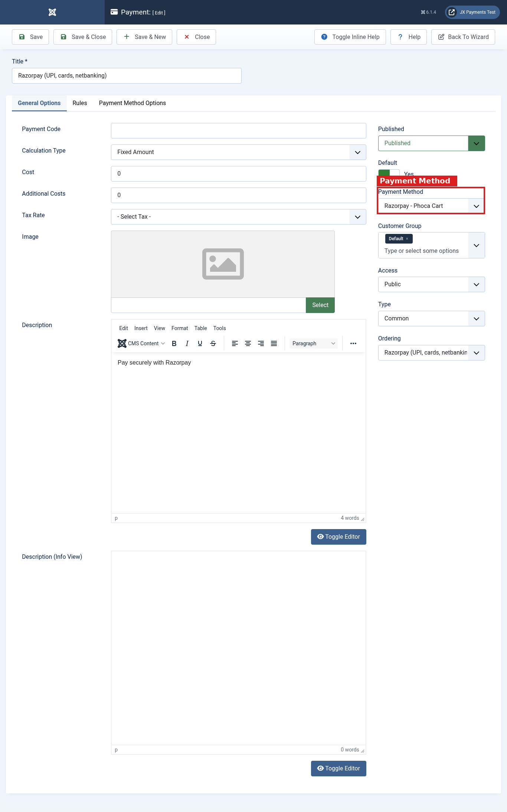Toggle Inline Help
507x812 pixels.
coord(350,37)
